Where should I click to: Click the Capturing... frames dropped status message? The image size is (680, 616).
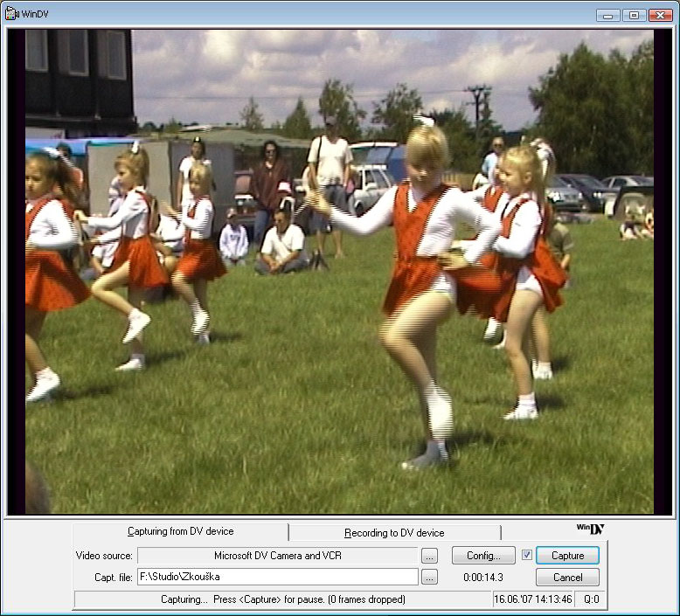click(283, 599)
